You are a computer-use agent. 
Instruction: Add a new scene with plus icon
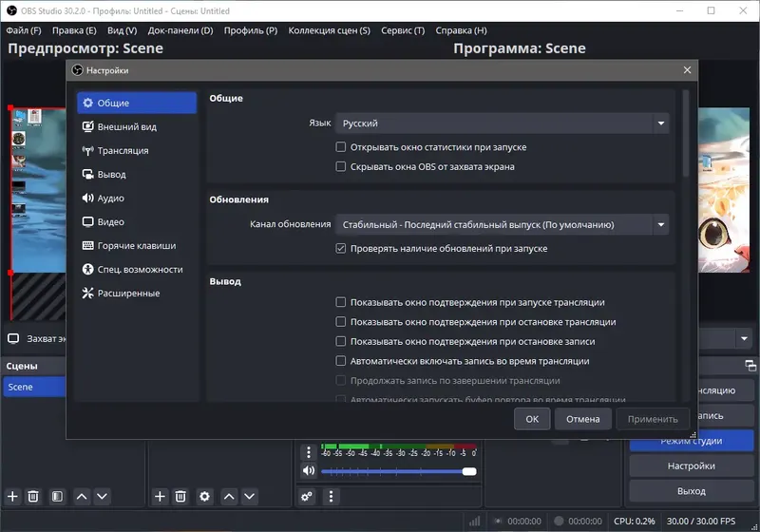[12, 496]
